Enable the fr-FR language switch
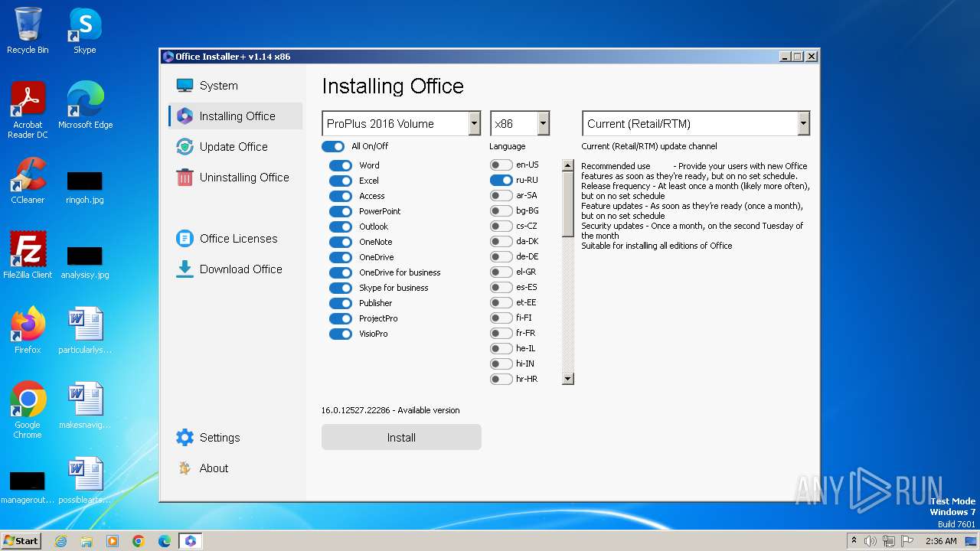 pos(501,333)
